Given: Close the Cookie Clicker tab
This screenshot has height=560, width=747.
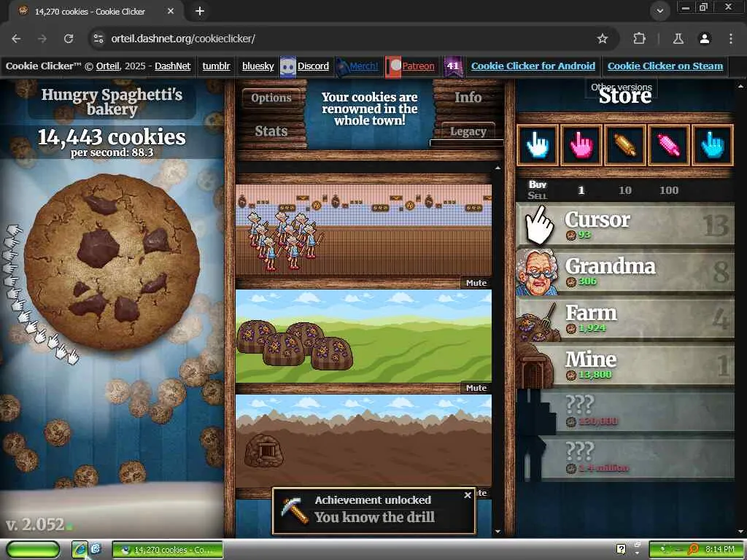Looking at the screenshot, I should [171, 11].
